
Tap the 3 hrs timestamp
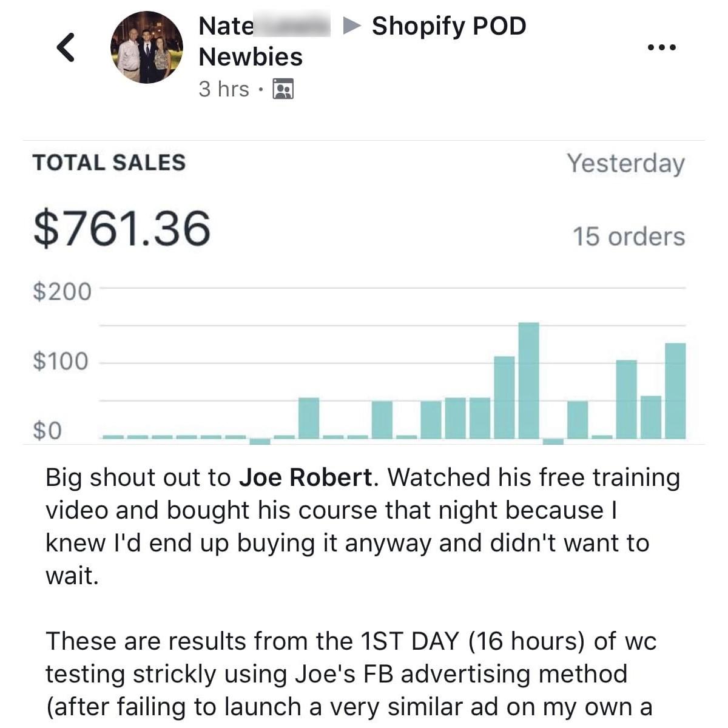(x=224, y=89)
